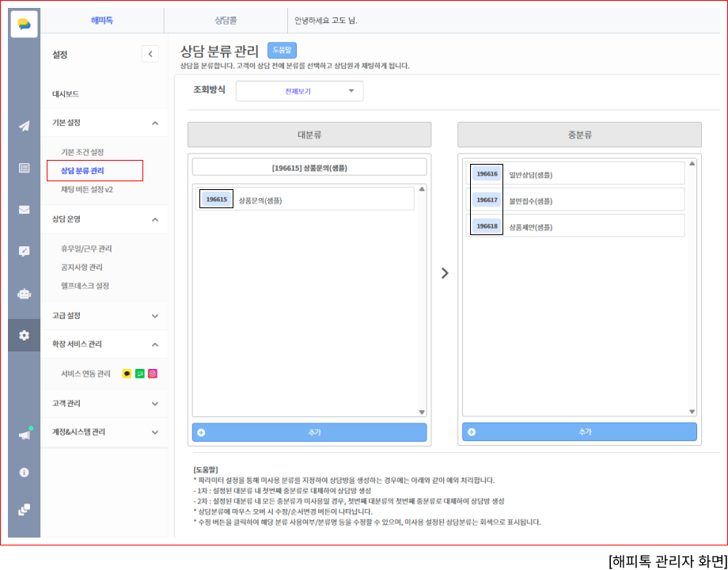Switch to the 상담콜 tab
Image resolution: width=728 pixels, height=570 pixels.
click(x=226, y=21)
